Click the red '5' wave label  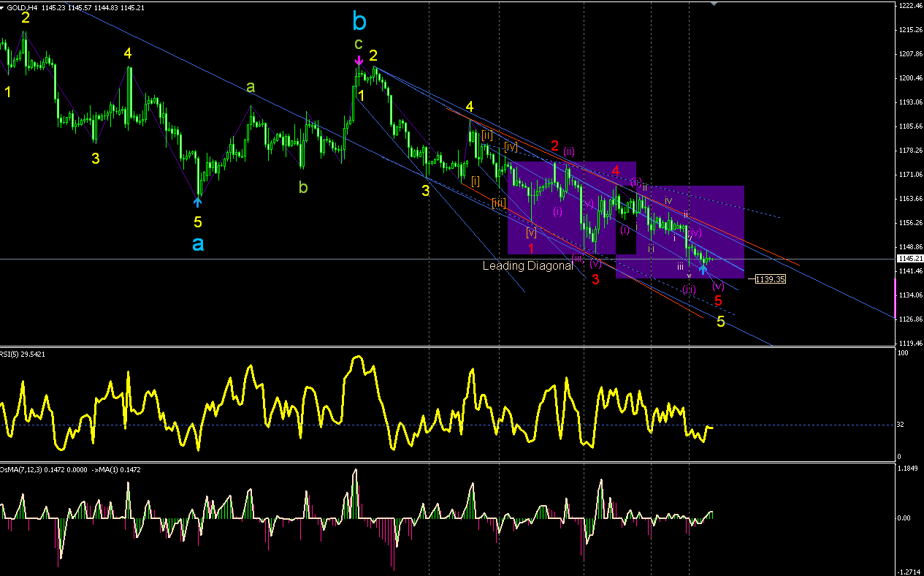(x=718, y=300)
